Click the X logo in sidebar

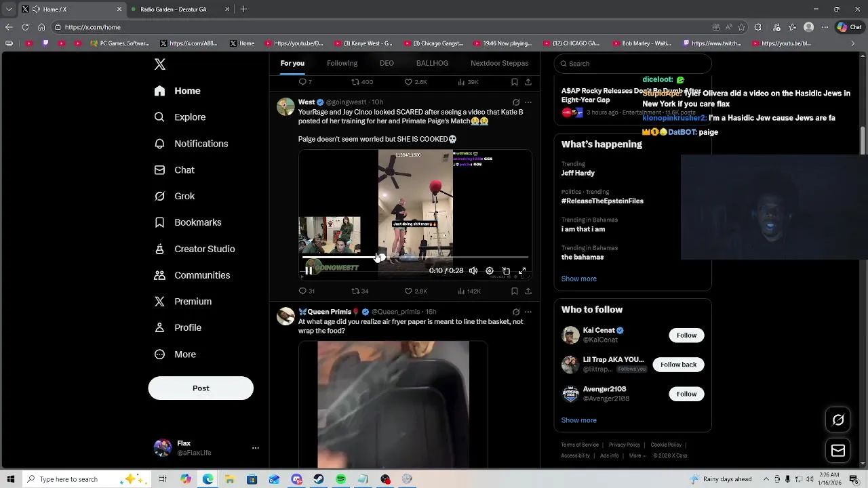160,64
